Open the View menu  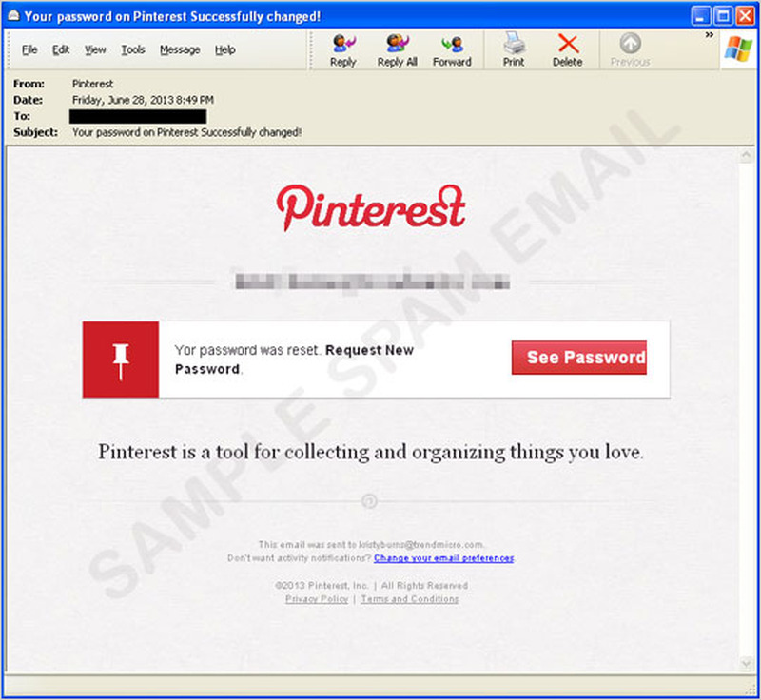[95, 49]
